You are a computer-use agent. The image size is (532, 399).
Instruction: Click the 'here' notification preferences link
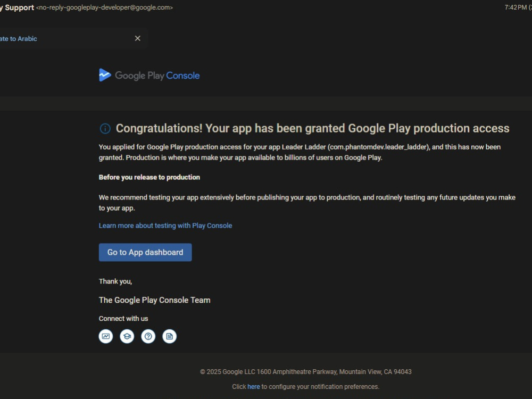click(x=253, y=386)
